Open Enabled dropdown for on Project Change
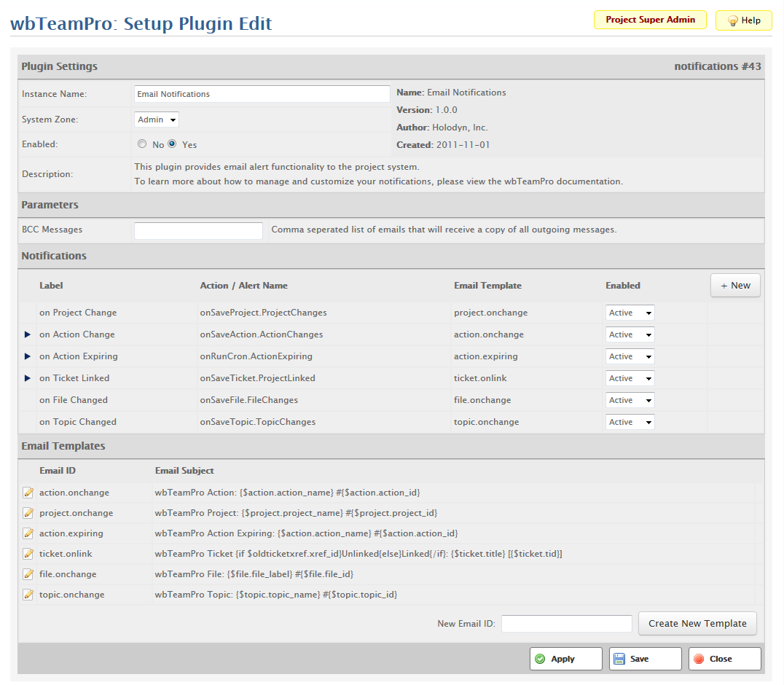This screenshot has width=784, height=685. [x=630, y=313]
